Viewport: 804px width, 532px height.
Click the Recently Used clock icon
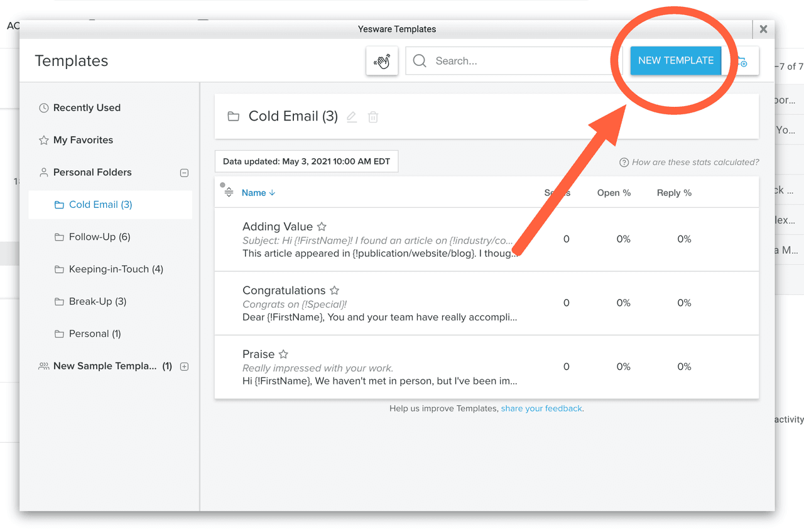[x=44, y=107]
